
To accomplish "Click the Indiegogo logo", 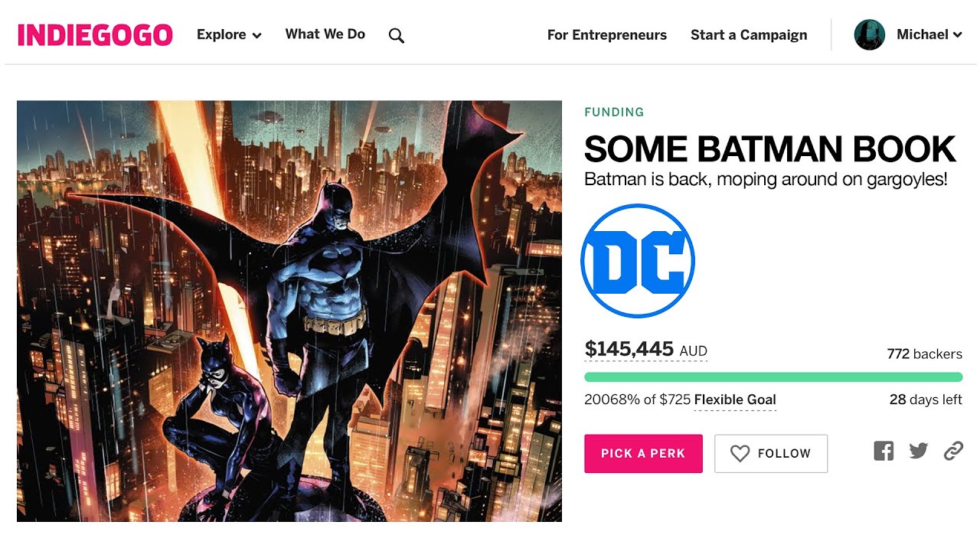I will [x=95, y=35].
